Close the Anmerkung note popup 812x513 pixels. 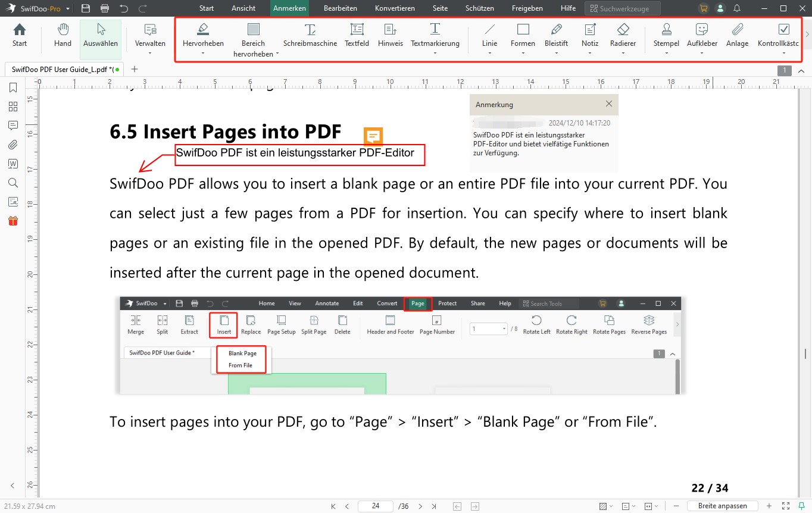pos(608,104)
